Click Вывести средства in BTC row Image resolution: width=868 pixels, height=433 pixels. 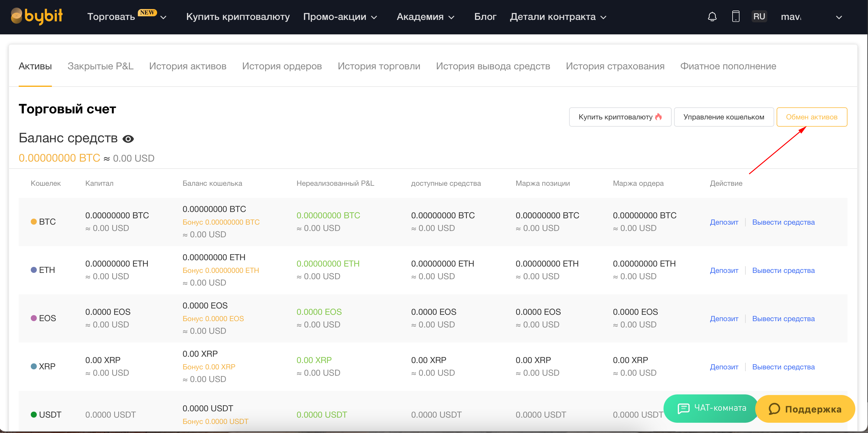coord(784,222)
